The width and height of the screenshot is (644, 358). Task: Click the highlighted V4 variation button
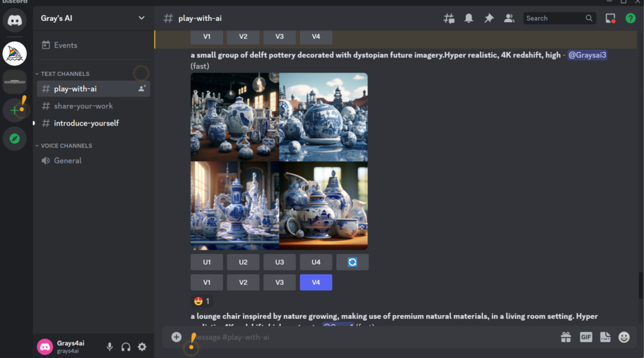tap(316, 282)
